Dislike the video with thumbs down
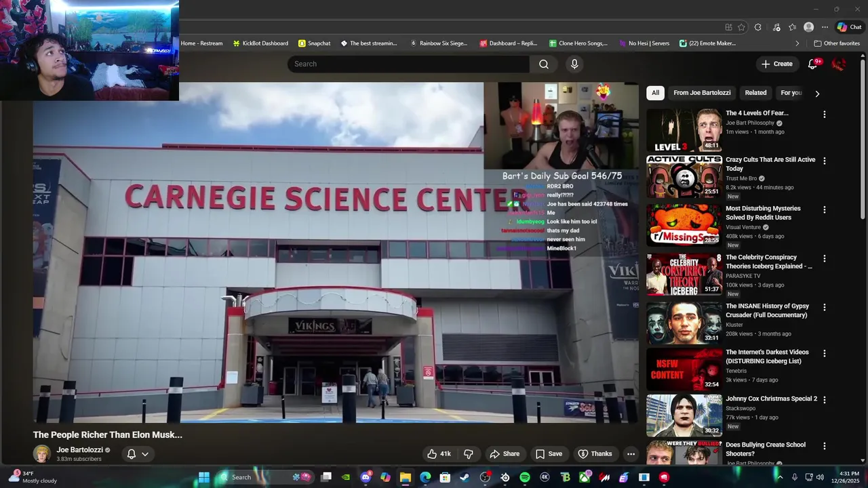This screenshot has width=868, height=488. (x=468, y=453)
